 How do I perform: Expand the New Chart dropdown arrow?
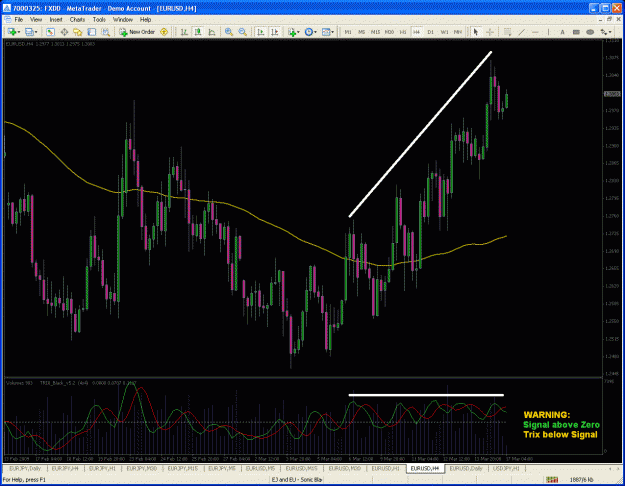click(x=18, y=32)
